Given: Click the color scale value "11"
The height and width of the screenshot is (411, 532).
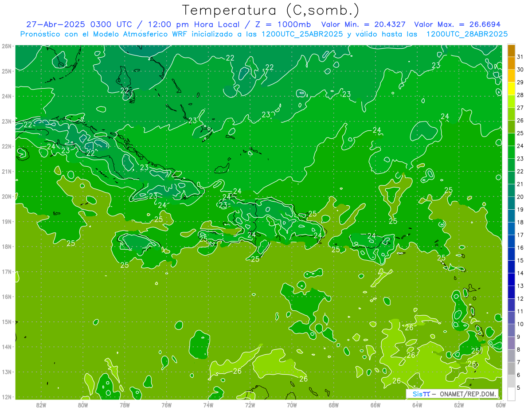Looking at the screenshot, I should pos(520,311).
